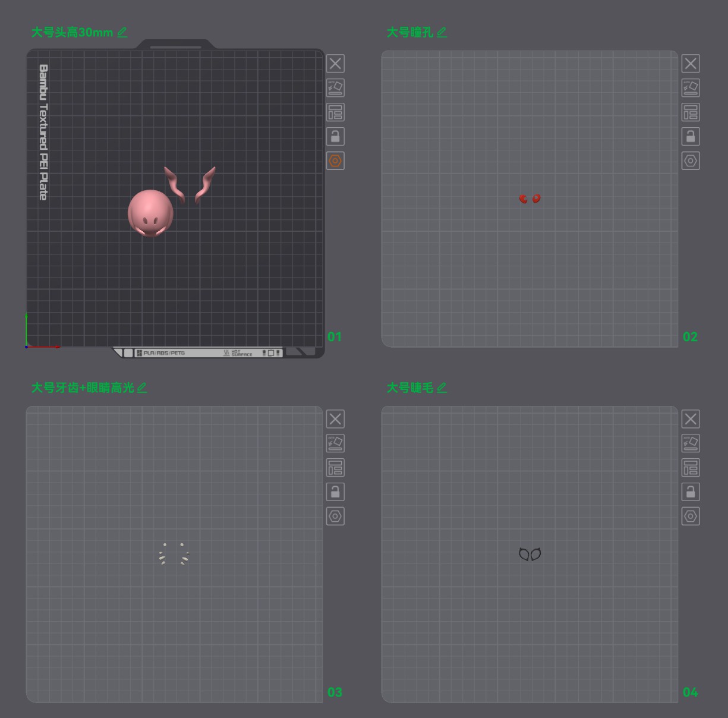Arrange objects on plate 01

(335, 112)
